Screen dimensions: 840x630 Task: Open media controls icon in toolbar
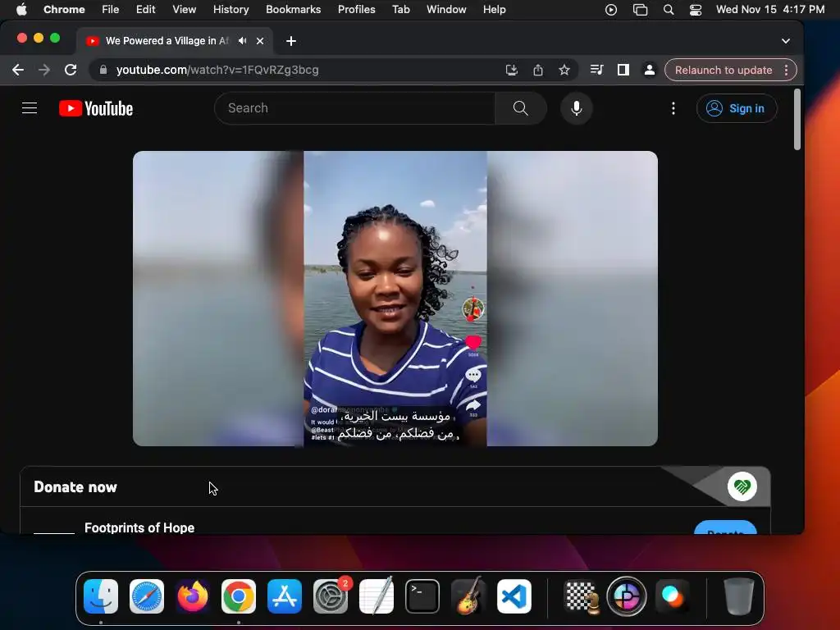point(596,70)
